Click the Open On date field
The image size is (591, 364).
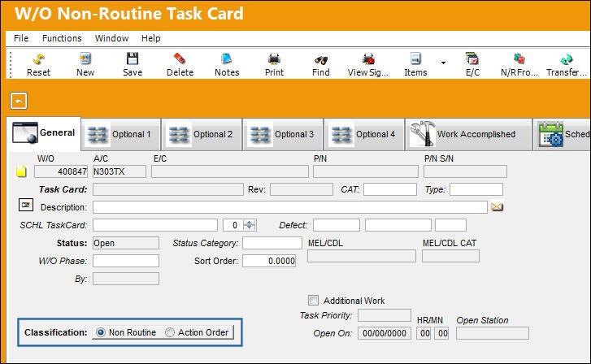(x=385, y=333)
